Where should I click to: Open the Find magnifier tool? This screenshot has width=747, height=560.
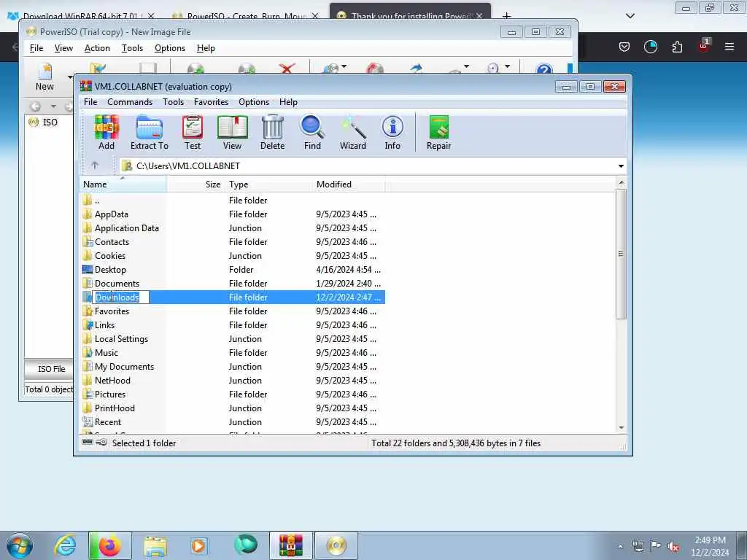tap(312, 133)
